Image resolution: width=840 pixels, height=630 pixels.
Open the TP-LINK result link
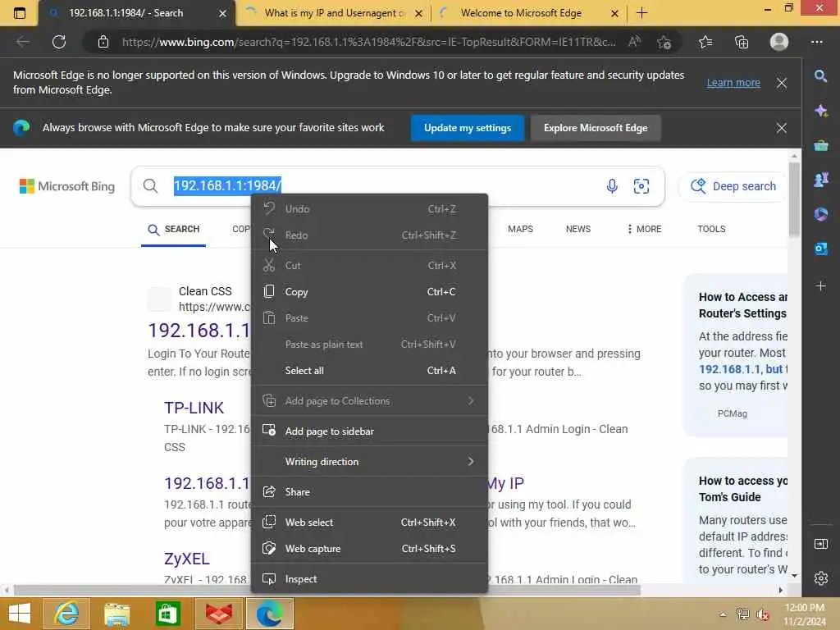click(x=194, y=408)
